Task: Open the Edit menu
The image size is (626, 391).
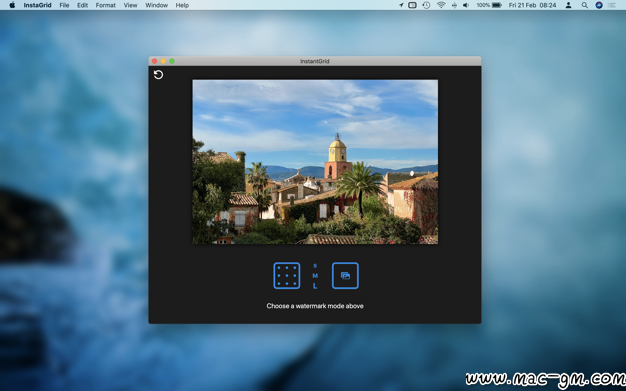Action: tap(82, 5)
